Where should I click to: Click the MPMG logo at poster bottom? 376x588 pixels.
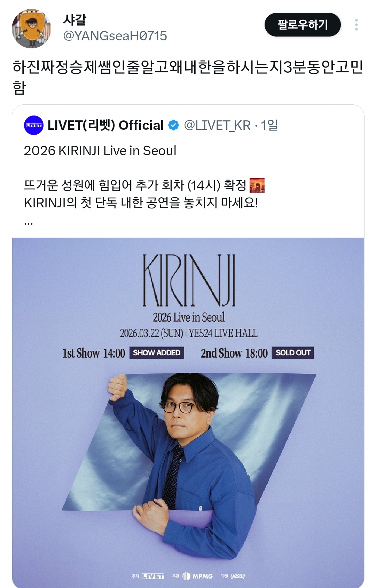(x=197, y=576)
